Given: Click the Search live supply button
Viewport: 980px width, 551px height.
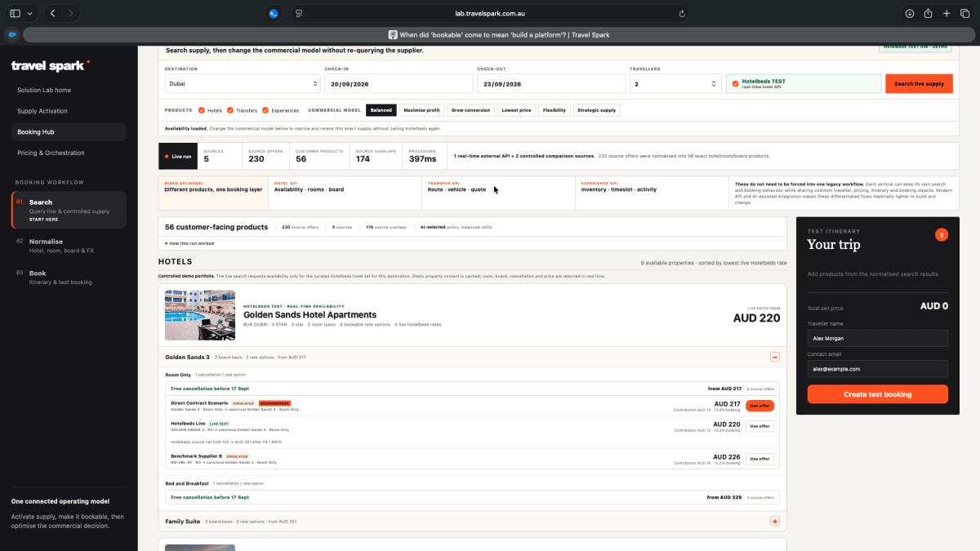Looking at the screenshot, I should point(919,84).
